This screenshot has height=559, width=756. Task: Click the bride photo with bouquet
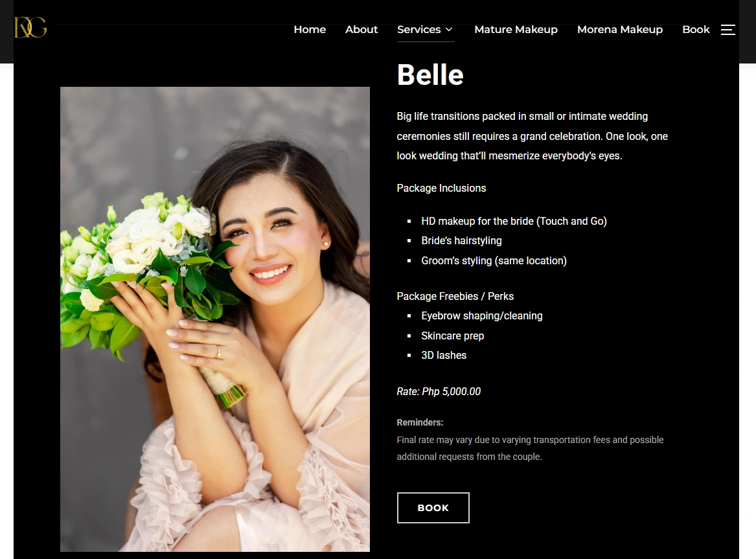[x=215, y=319]
